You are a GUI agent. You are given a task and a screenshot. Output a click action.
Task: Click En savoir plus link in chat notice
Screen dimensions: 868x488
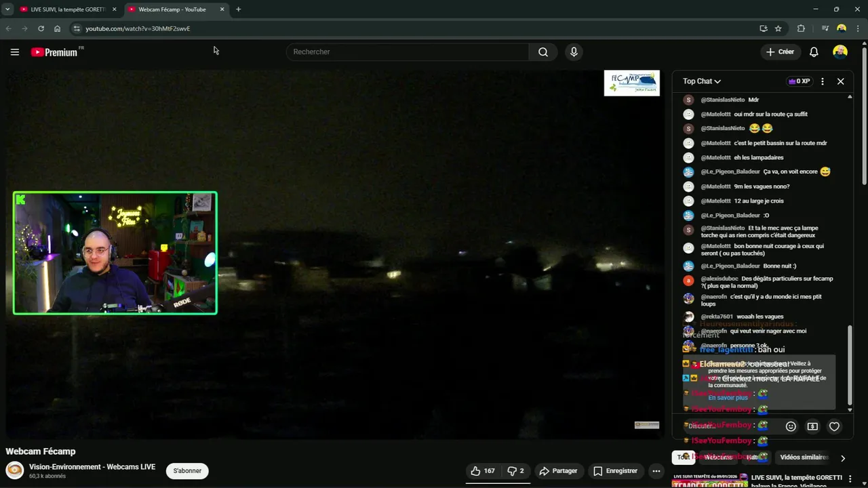coord(728,398)
